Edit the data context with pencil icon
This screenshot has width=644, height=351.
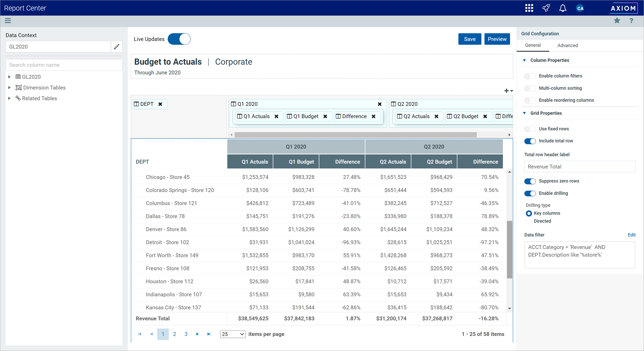click(x=117, y=47)
